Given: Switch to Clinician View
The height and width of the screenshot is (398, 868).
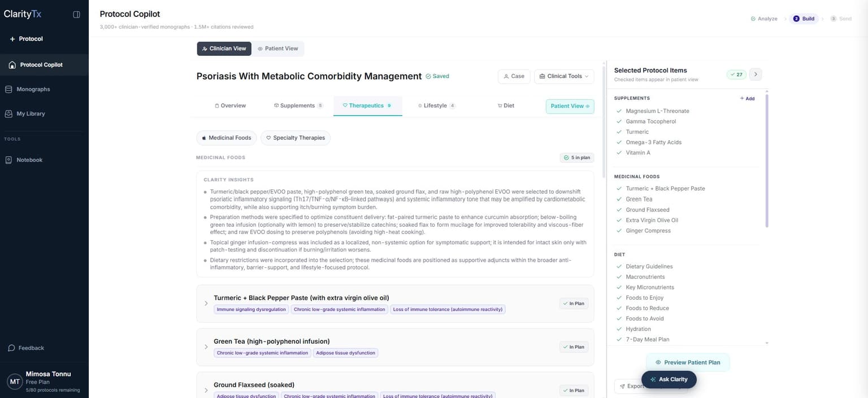Looking at the screenshot, I should [x=224, y=49].
